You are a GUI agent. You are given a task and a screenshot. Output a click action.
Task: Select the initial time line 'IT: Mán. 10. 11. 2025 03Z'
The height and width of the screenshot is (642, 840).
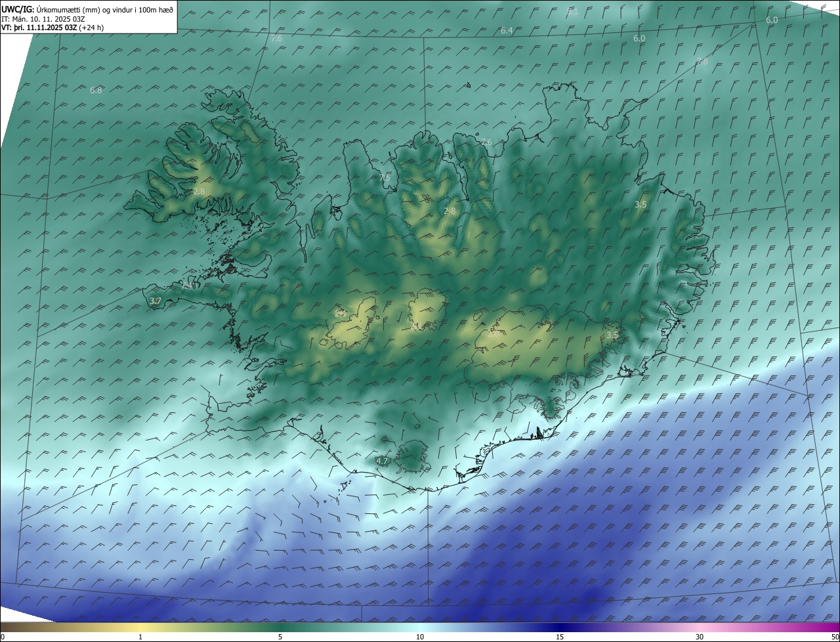42,19
